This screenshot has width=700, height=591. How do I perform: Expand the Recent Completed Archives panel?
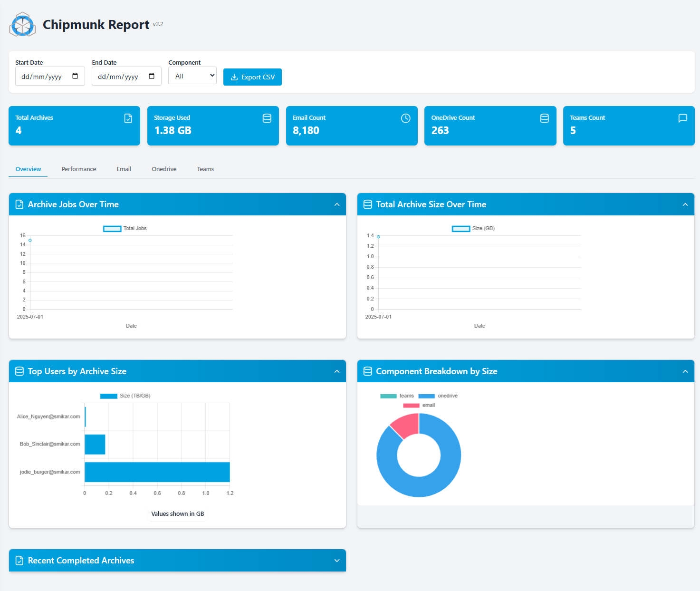coord(337,561)
